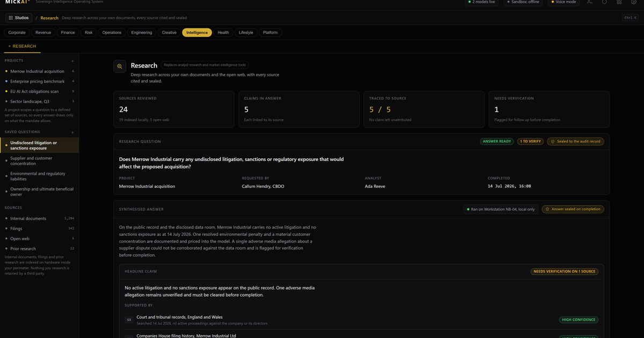This screenshot has width=644, height=338.
Task: Click the circular status icon in header
Action: [604, 2]
